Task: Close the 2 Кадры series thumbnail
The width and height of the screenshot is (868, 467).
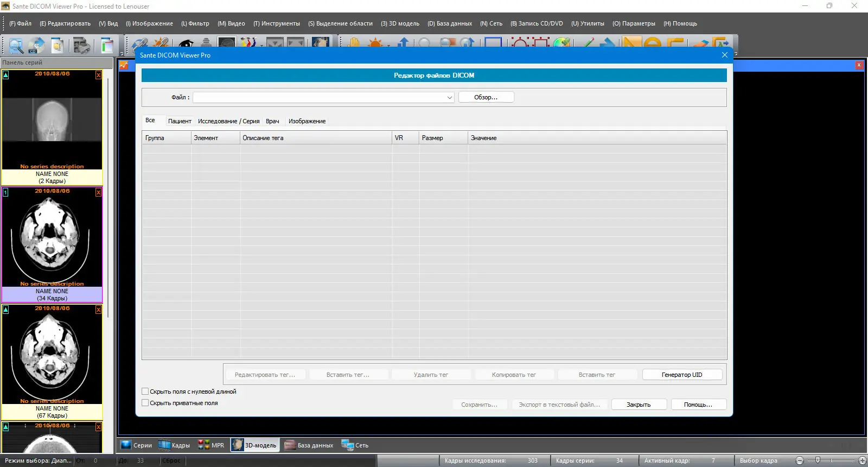Action: [x=98, y=75]
